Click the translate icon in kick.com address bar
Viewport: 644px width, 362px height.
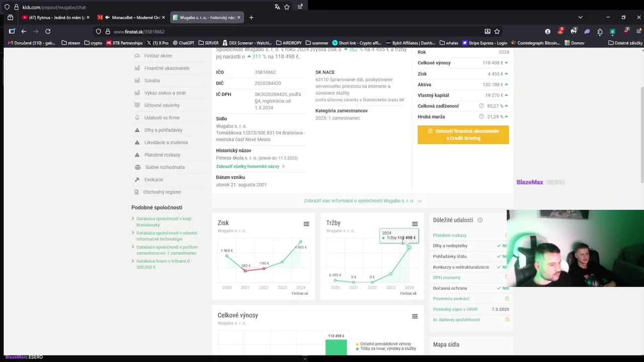point(277,7)
